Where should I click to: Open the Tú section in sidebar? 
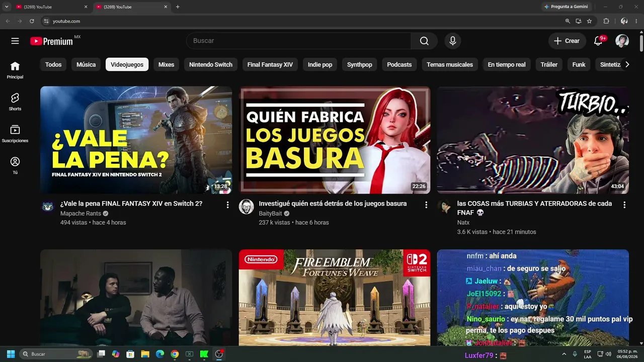point(15,165)
